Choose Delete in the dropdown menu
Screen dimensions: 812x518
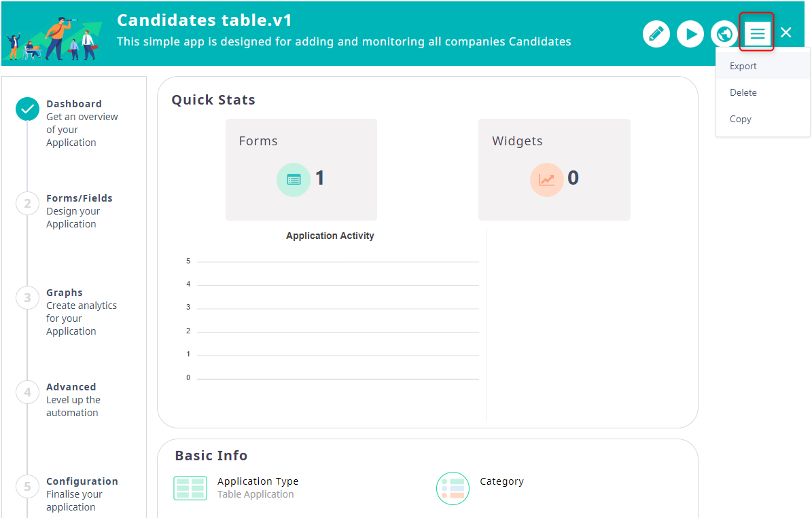click(x=743, y=92)
